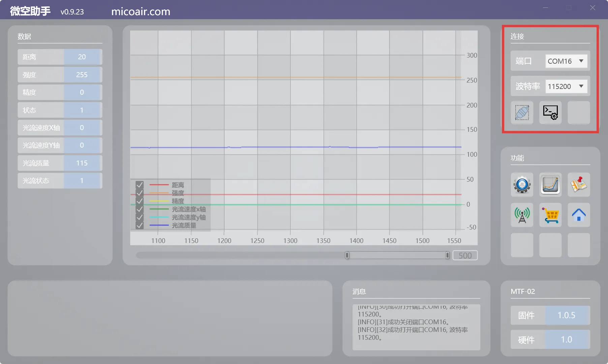This screenshot has height=364, width=608.
Task: Select the 强度 value 255
Action: point(82,75)
